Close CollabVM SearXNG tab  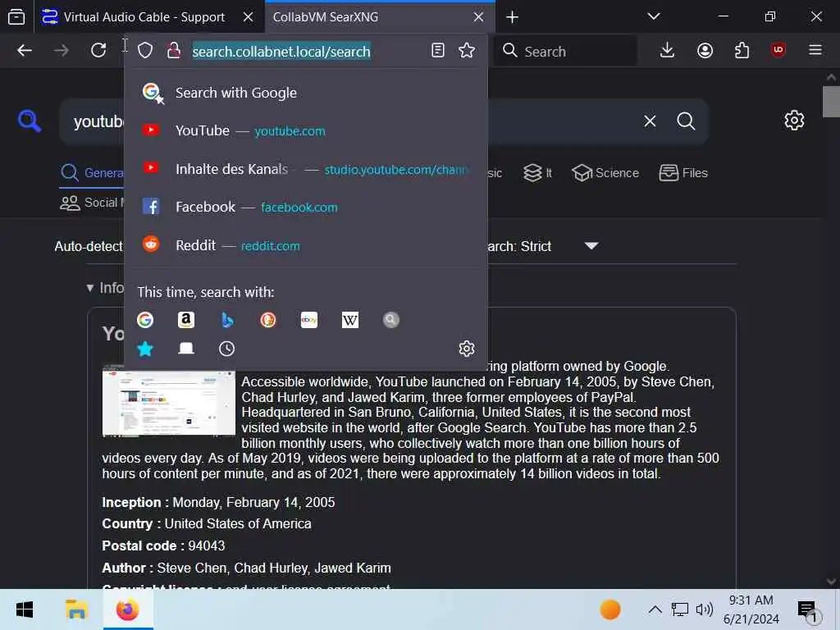click(479, 17)
